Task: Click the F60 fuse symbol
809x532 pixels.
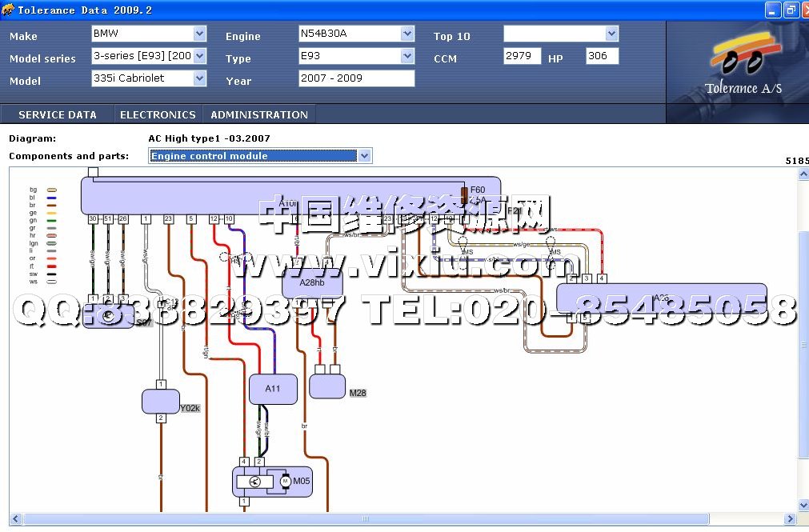Action: [x=464, y=194]
